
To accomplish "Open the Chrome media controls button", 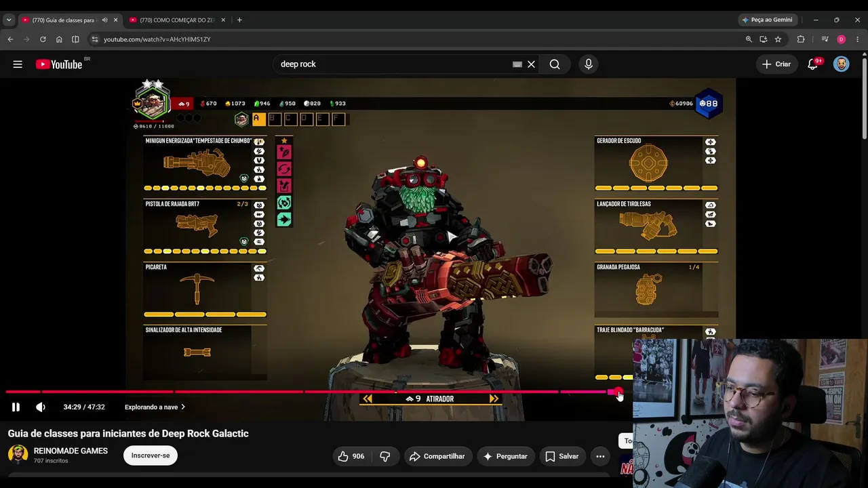I will (825, 39).
